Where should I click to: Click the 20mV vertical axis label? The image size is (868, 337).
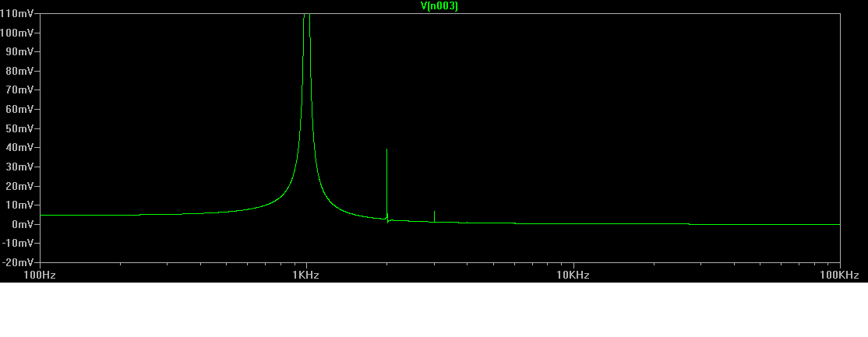(x=20, y=185)
